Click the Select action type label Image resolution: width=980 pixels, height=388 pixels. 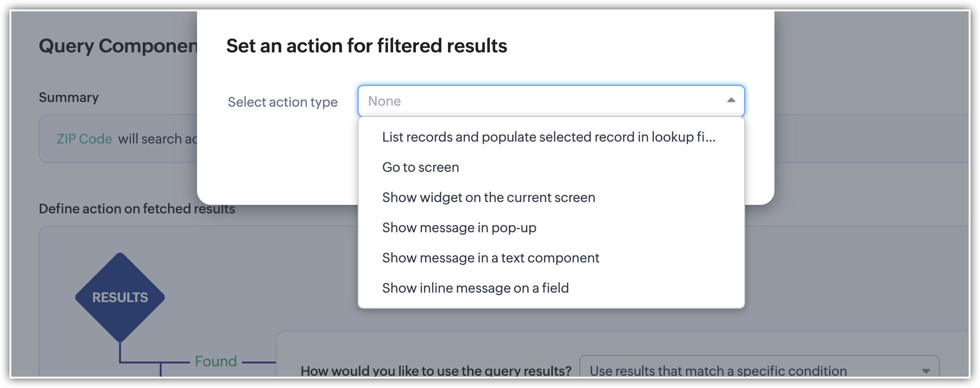click(x=283, y=102)
